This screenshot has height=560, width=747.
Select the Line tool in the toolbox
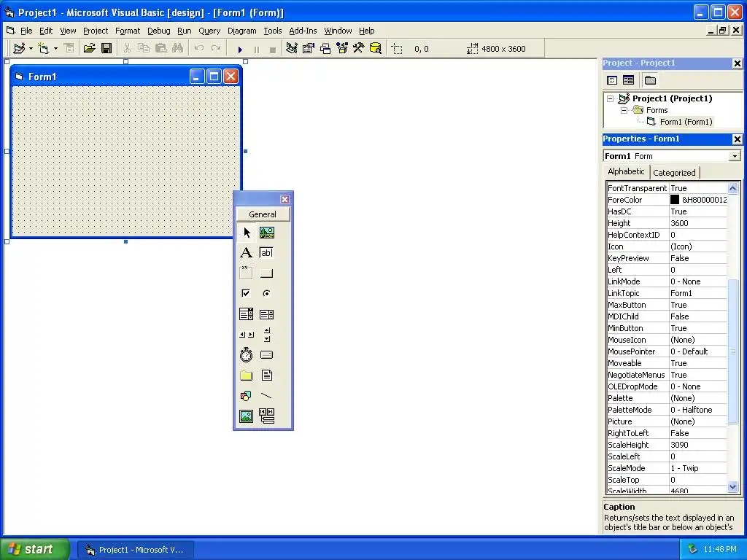267,396
